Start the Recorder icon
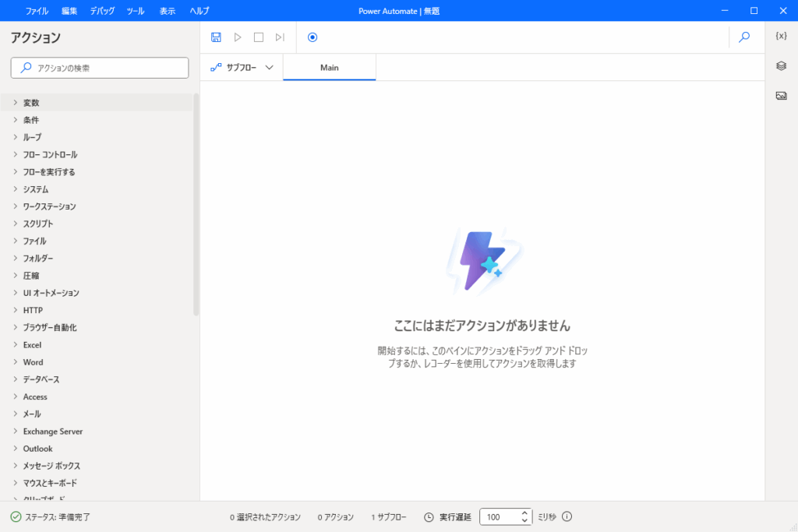Image resolution: width=798 pixels, height=532 pixels. click(312, 37)
